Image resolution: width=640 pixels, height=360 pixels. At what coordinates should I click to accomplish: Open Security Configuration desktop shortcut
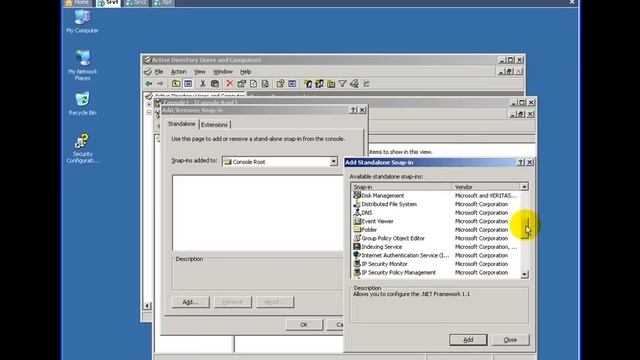[82, 148]
